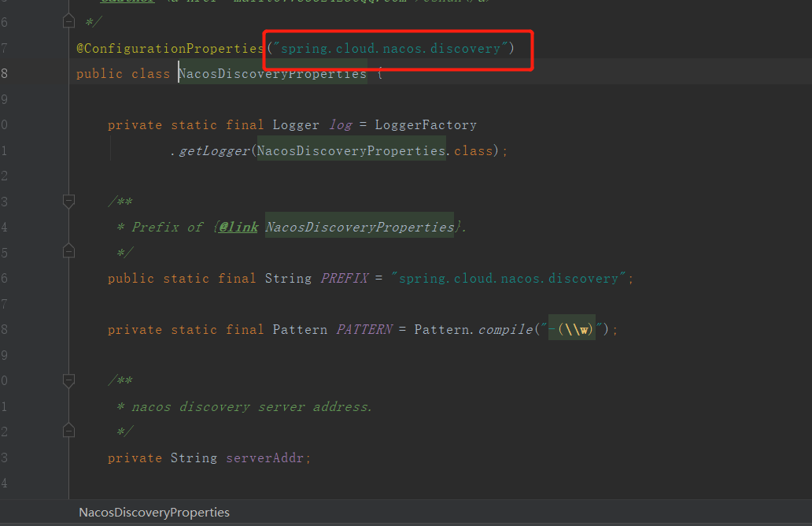The image size is (812, 526).
Task: Toggle fold marker at '*/' above serverAddr field
Action: (x=69, y=431)
